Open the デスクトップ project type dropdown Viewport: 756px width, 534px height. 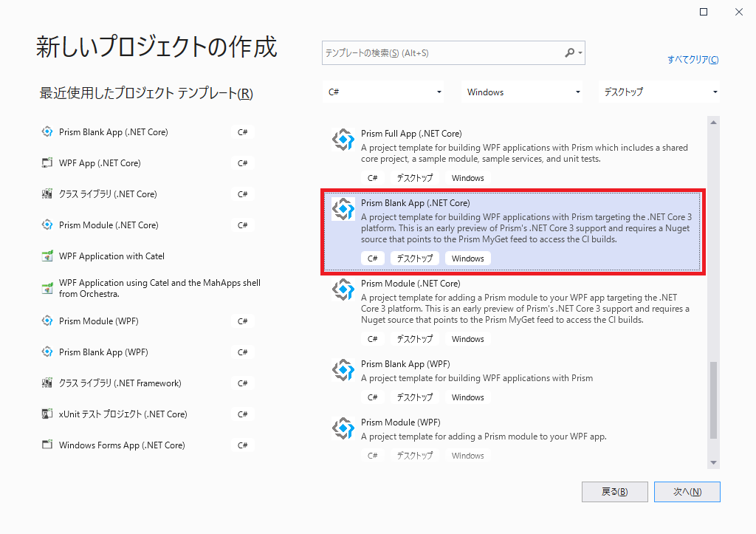coord(659,92)
